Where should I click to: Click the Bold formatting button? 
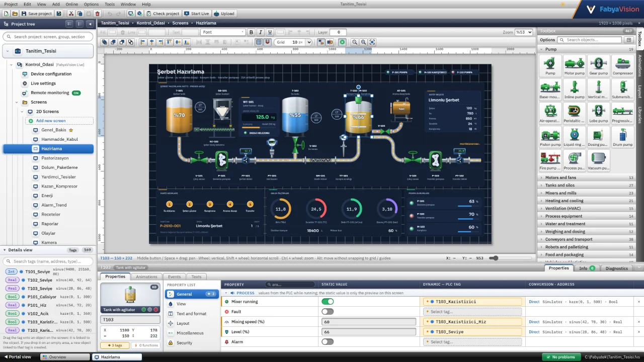coord(252,32)
